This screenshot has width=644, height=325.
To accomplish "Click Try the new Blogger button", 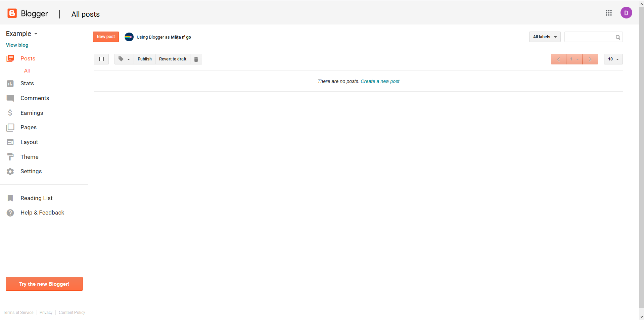I will (x=44, y=284).
